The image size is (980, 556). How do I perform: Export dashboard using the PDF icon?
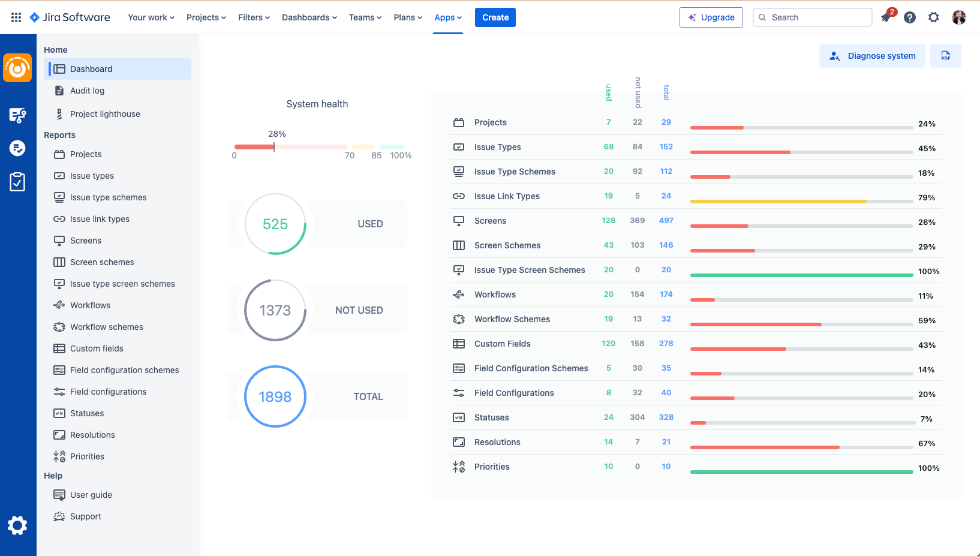pyautogui.click(x=945, y=56)
